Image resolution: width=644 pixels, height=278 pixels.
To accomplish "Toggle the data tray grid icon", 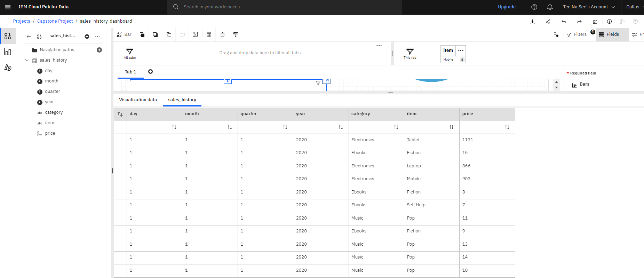I will pyautogui.click(x=209, y=34).
